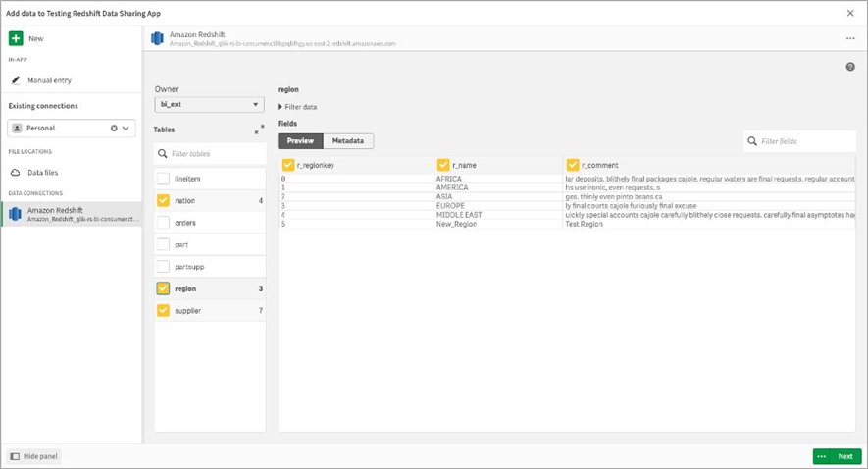Expand the Tables panel with the arrows icon
This screenshot has height=469, width=868.
259,130
